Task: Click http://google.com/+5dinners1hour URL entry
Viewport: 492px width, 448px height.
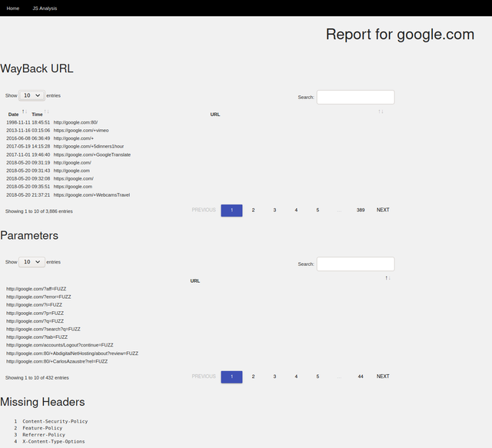Action: [88, 146]
